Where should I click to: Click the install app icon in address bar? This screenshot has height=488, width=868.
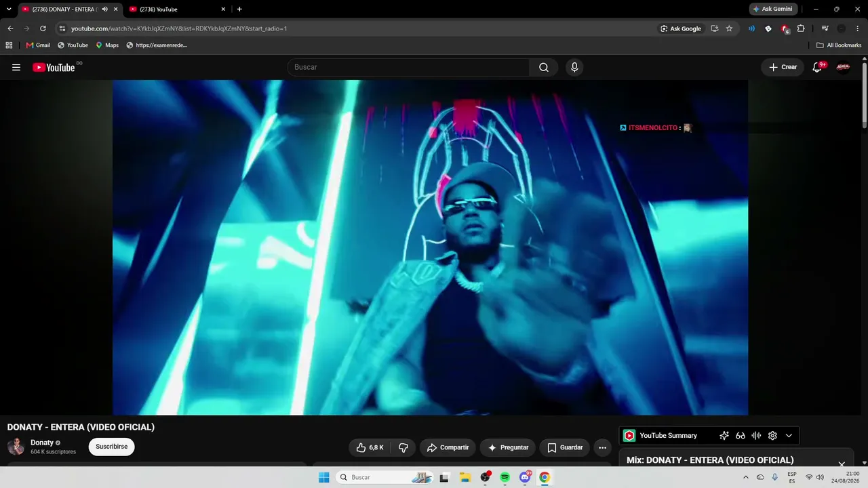coord(715,28)
